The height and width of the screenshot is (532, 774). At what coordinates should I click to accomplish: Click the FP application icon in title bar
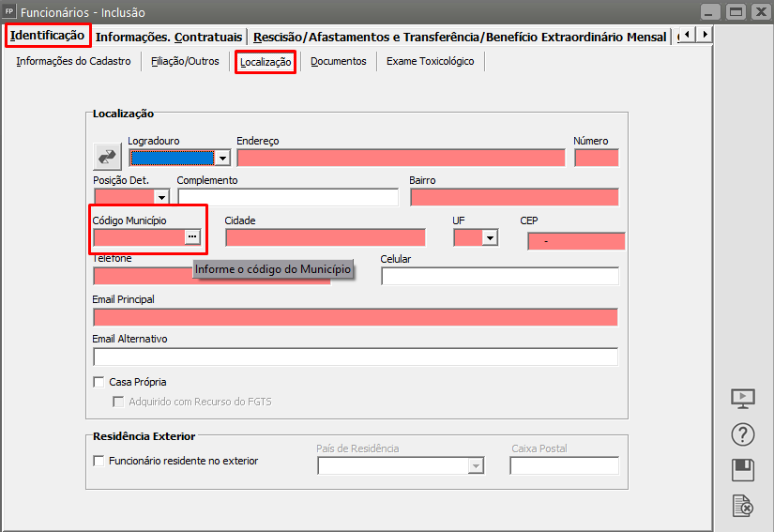8,11
